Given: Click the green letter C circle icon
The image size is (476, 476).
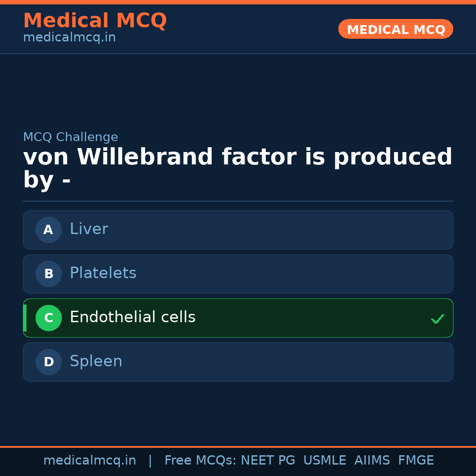Looking at the screenshot, I should point(48,318).
